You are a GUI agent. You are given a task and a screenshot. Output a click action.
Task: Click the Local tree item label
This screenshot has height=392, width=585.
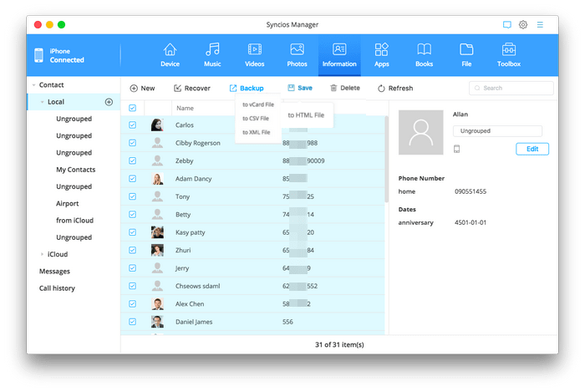click(56, 102)
